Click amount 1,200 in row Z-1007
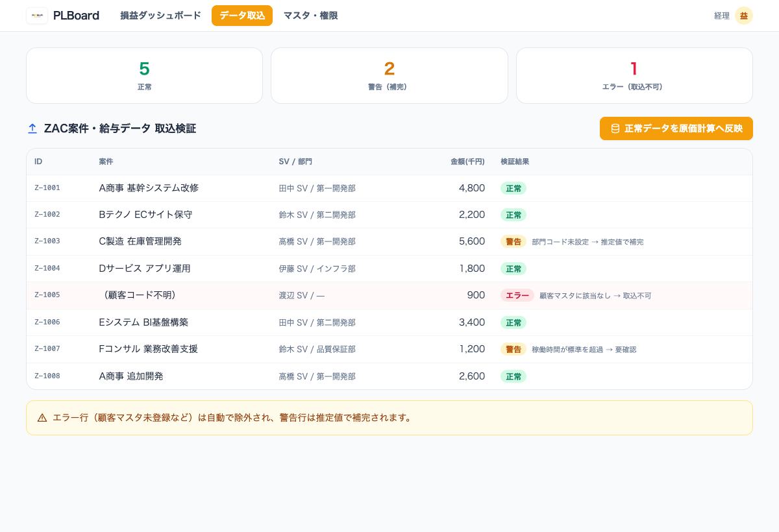The height and width of the screenshot is (532, 779). tap(472, 349)
